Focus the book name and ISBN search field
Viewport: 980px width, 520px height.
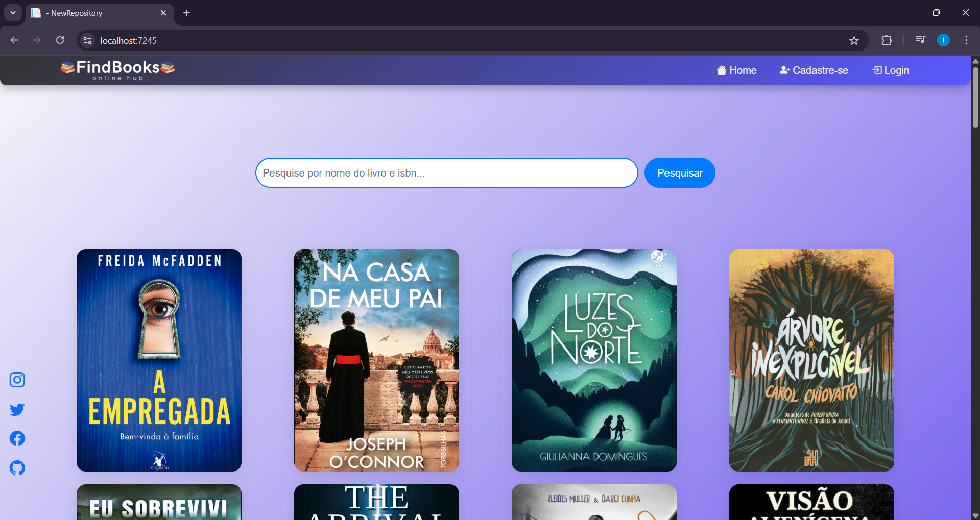pos(447,173)
